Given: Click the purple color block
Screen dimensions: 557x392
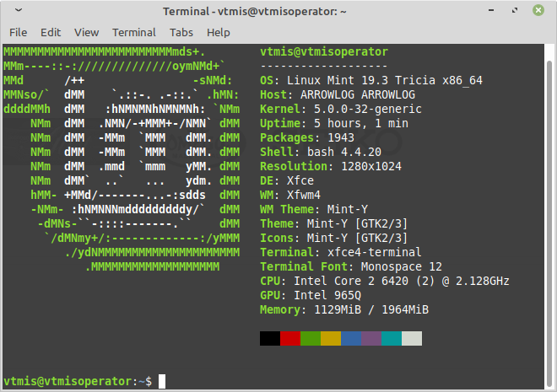Looking at the screenshot, I should (x=371, y=338).
